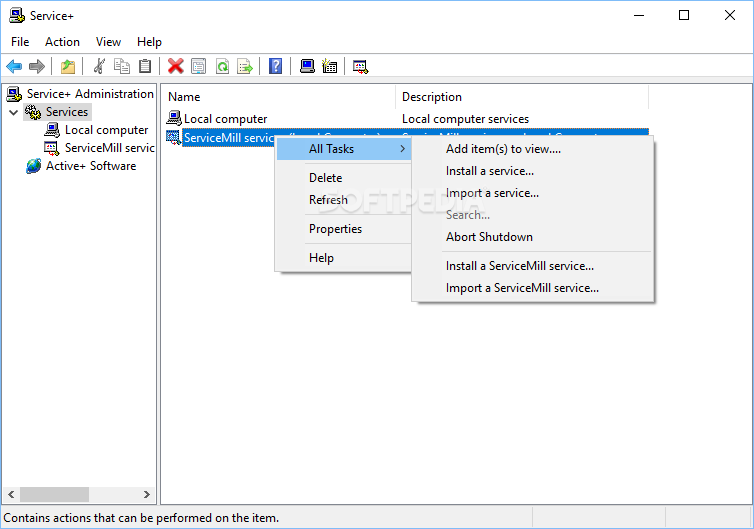Click the computer monitor toolbar icon
This screenshot has height=529, width=754.
(307, 66)
